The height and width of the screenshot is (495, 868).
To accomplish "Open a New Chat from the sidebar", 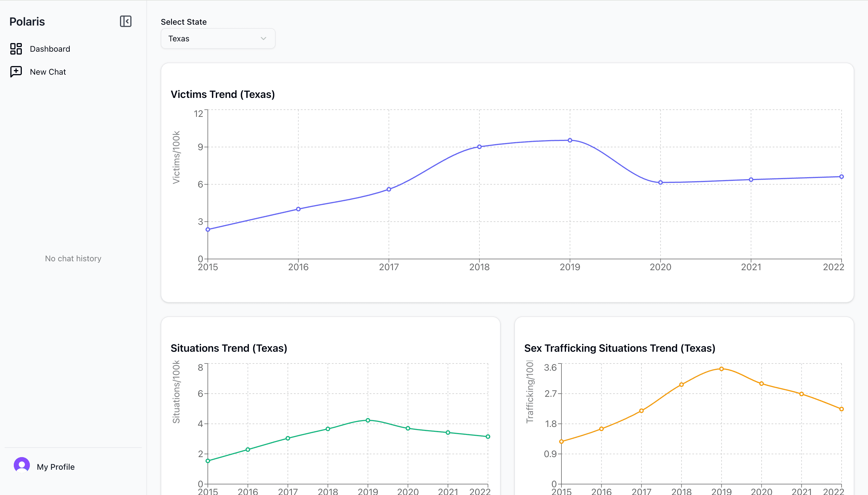I will 48,71.
